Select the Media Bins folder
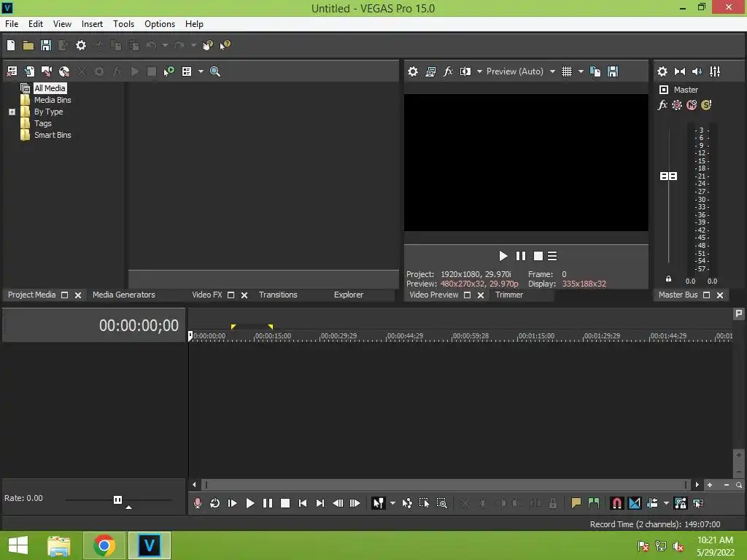This screenshot has height=560, width=747. tap(53, 100)
